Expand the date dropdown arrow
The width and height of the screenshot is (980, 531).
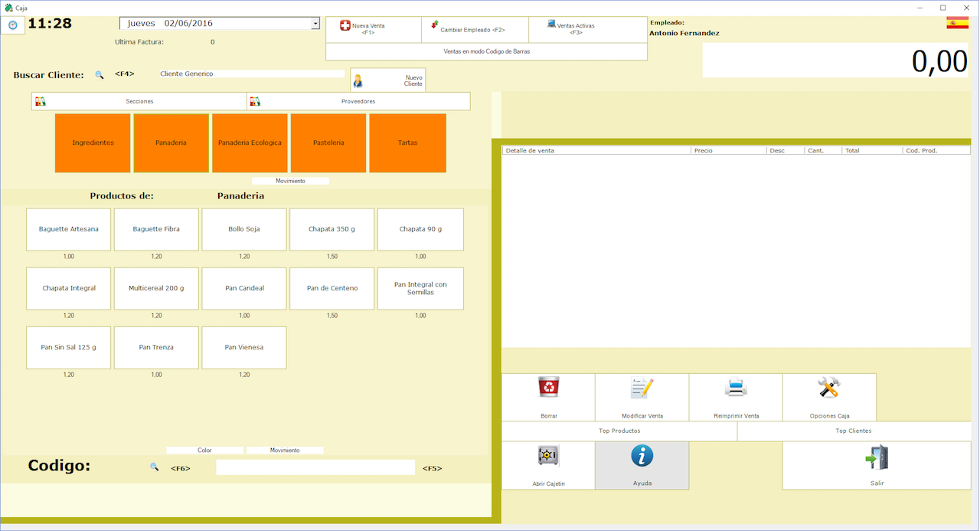coord(315,24)
